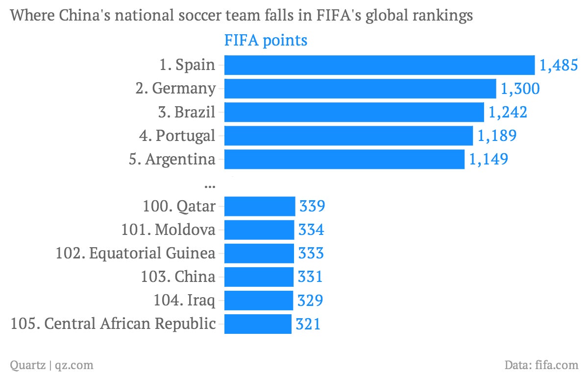Select the Central African Republic bar
This screenshot has width=588, height=373.
click(x=258, y=324)
